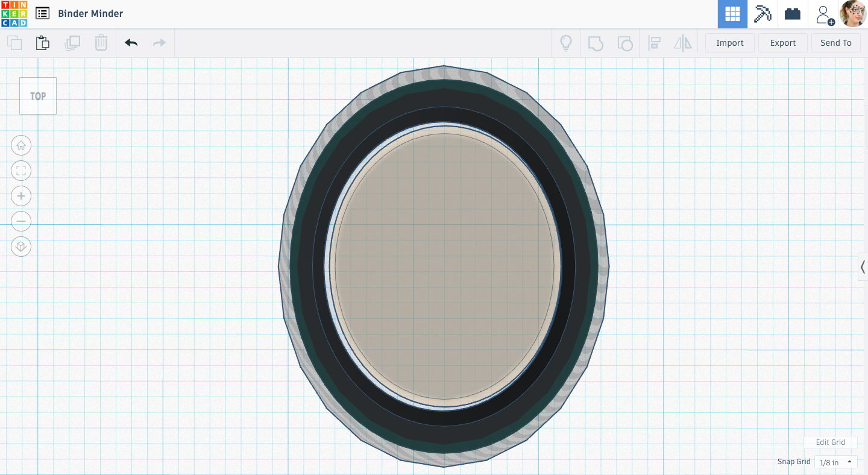Click the Export button

pos(783,43)
